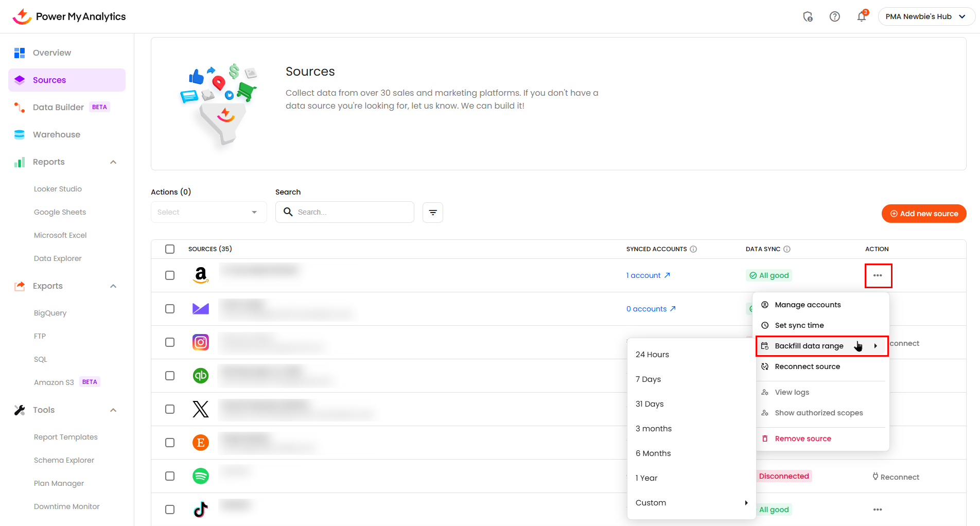This screenshot has height=526, width=980.
Task: Select Remove source from action menu
Action: click(x=802, y=439)
